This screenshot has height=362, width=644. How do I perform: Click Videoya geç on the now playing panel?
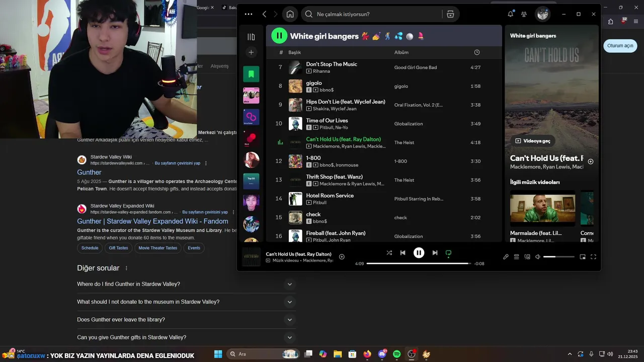(533, 141)
